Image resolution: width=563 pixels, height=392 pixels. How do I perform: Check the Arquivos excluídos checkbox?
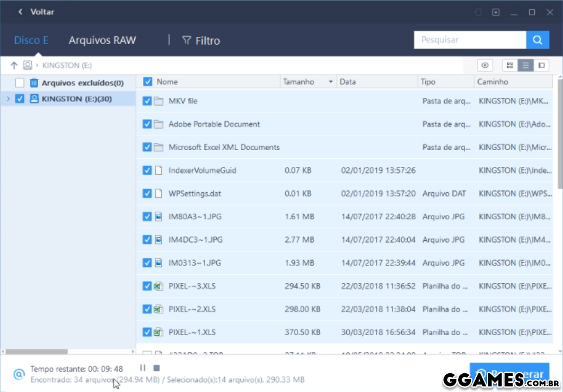pyautogui.click(x=20, y=83)
